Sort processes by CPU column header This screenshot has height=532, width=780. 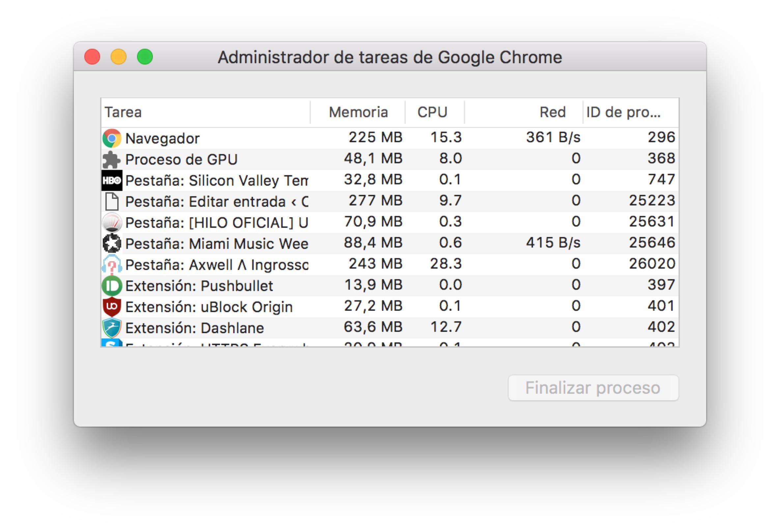pos(432,112)
